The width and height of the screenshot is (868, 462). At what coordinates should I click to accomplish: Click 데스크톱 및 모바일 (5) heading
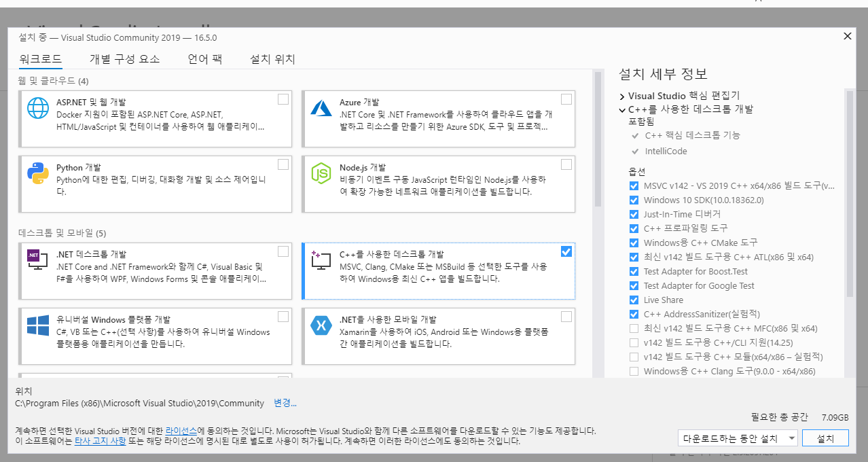62,233
